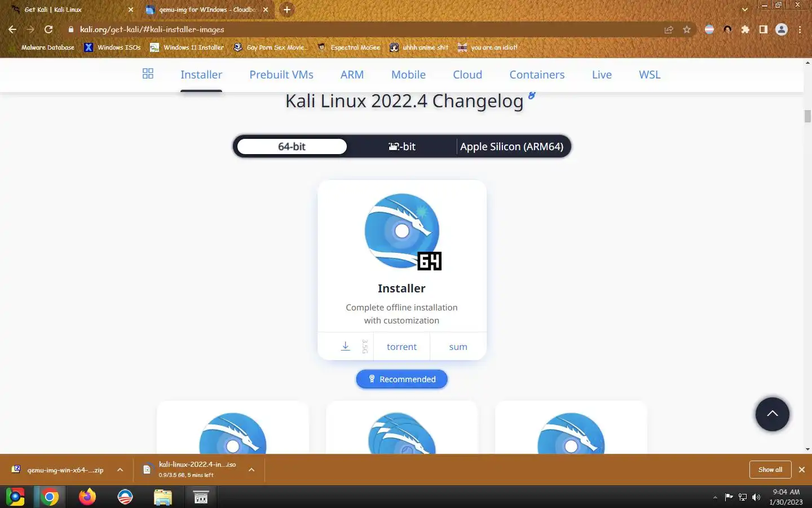Close the downloads bar
812x508 pixels.
click(x=801, y=470)
